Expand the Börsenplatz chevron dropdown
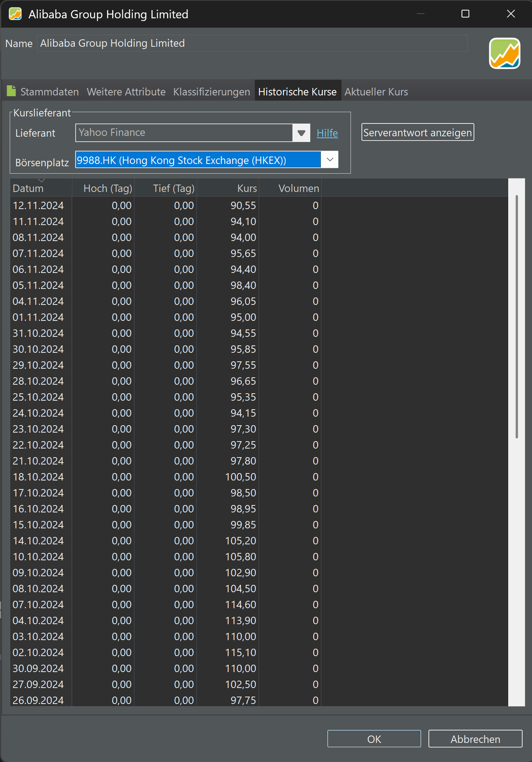 (329, 160)
